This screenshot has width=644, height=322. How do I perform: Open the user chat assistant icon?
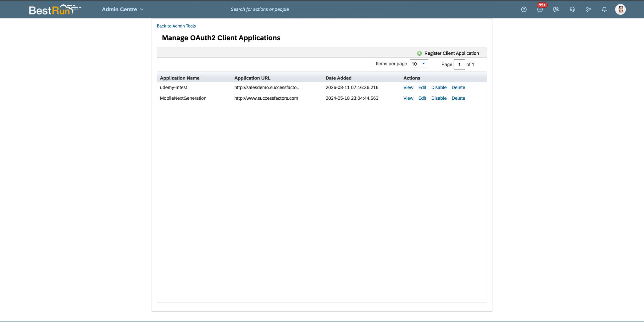point(556,9)
